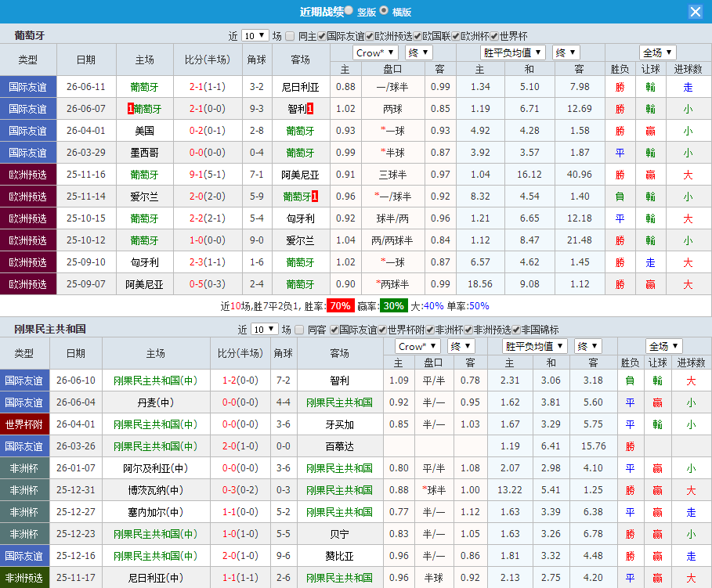Click 爱尔兰 home team on 25-11-14 row
This screenshot has width=712, height=588.
144,197
